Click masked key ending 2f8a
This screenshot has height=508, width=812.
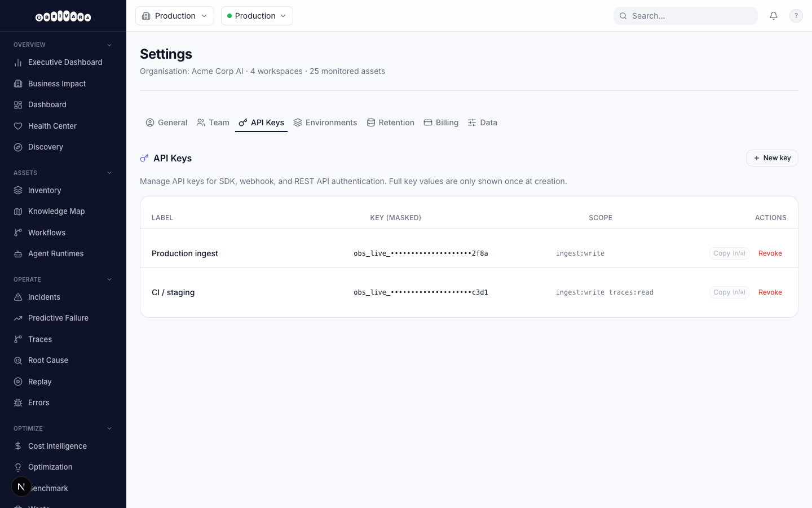point(421,253)
